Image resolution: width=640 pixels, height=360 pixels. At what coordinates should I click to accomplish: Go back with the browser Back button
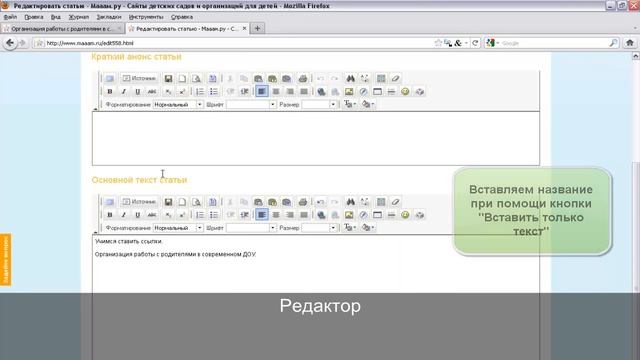(10, 43)
